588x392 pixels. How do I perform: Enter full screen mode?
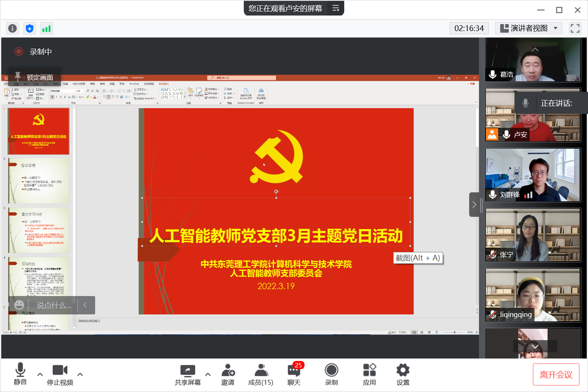click(x=575, y=28)
